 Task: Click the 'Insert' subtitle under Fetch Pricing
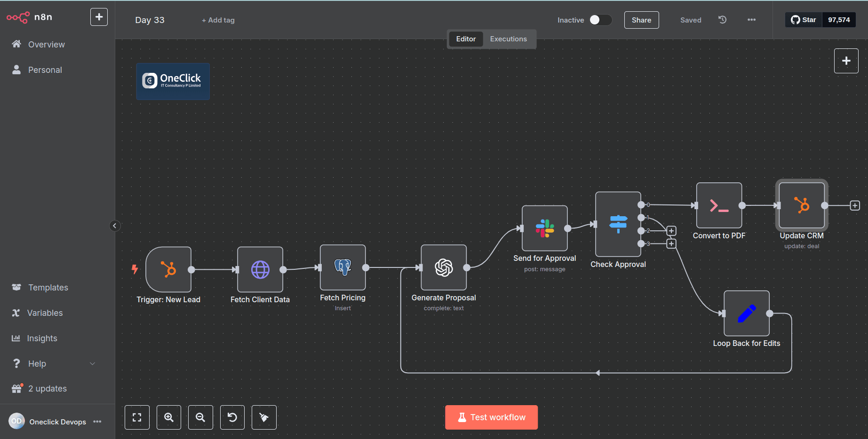pos(342,308)
